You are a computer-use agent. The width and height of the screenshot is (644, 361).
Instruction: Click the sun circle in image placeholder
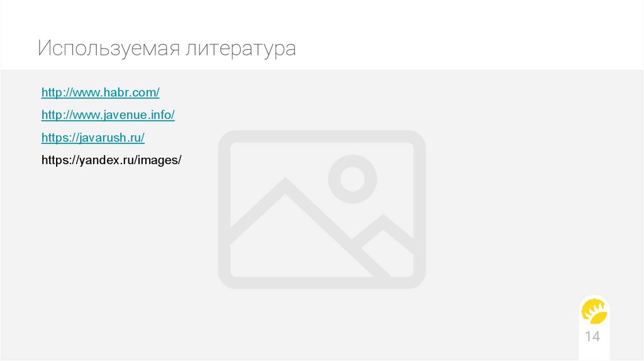(352, 179)
